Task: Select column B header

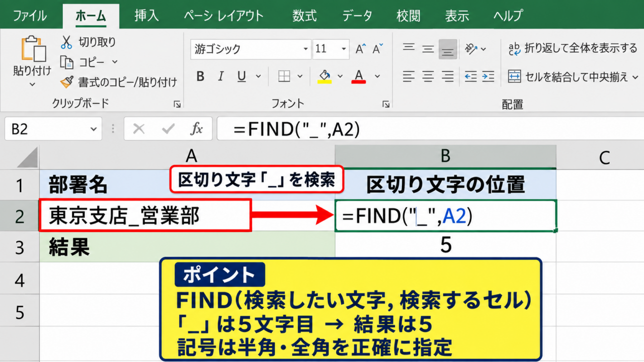Action: (445, 156)
